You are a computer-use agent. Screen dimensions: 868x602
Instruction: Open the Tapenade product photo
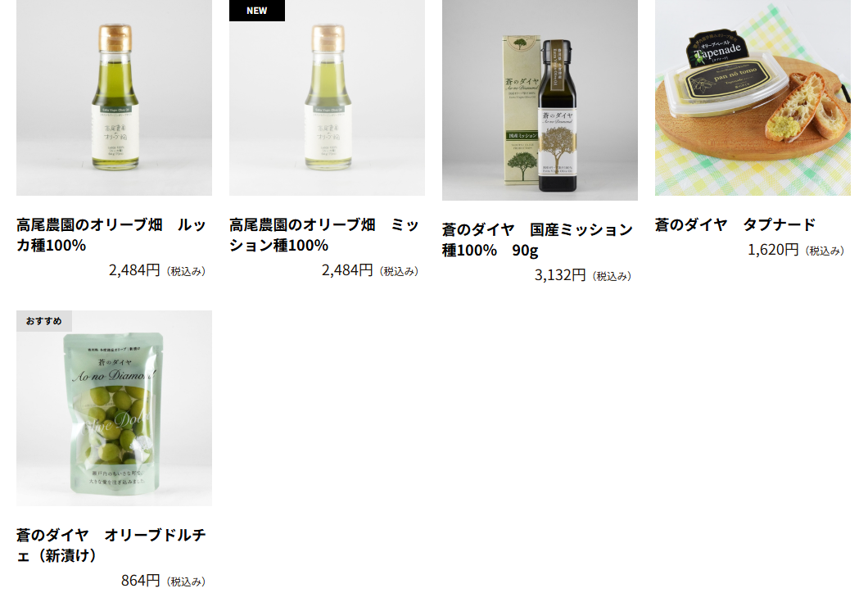[753, 97]
